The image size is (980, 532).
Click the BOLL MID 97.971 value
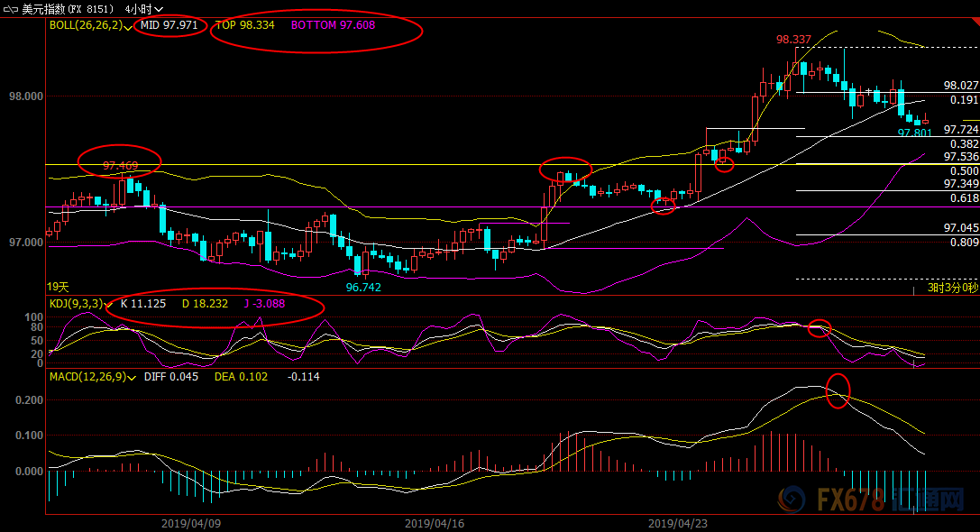(x=169, y=25)
